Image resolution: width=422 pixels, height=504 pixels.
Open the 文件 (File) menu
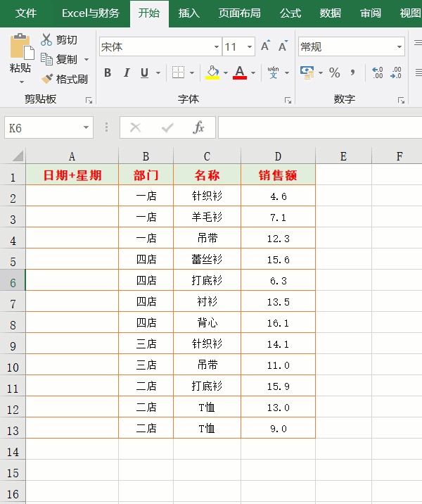[27, 13]
